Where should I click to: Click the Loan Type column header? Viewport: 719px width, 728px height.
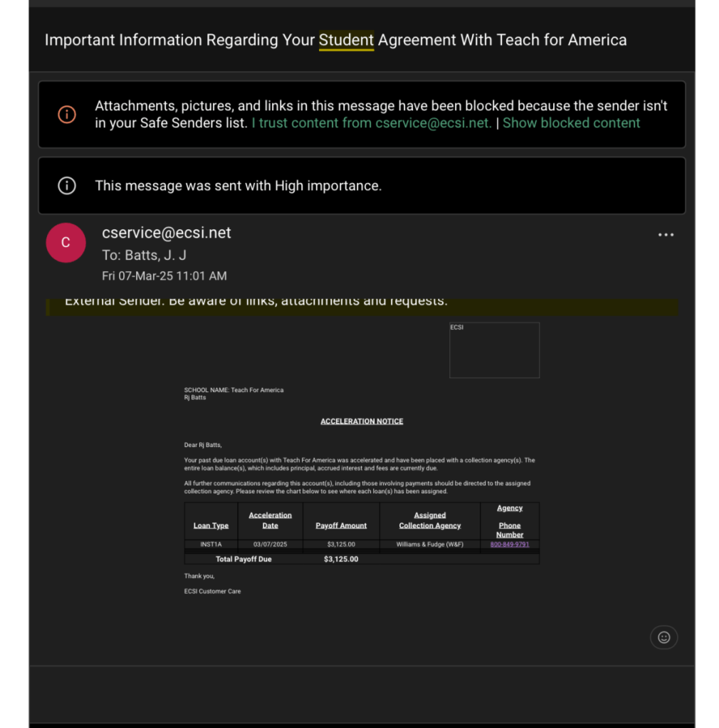coord(211,525)
